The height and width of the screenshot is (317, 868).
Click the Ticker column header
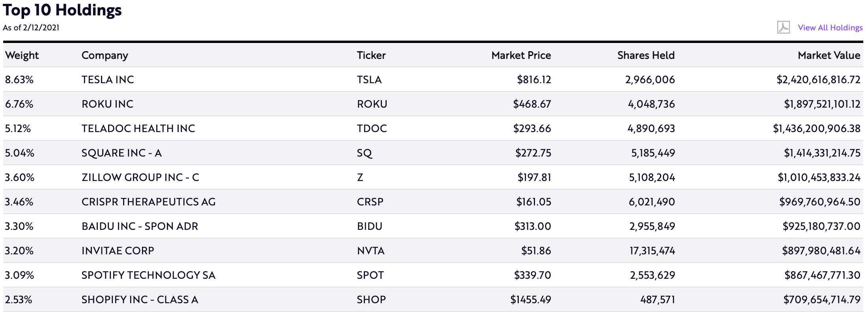(x=371, y=55)
